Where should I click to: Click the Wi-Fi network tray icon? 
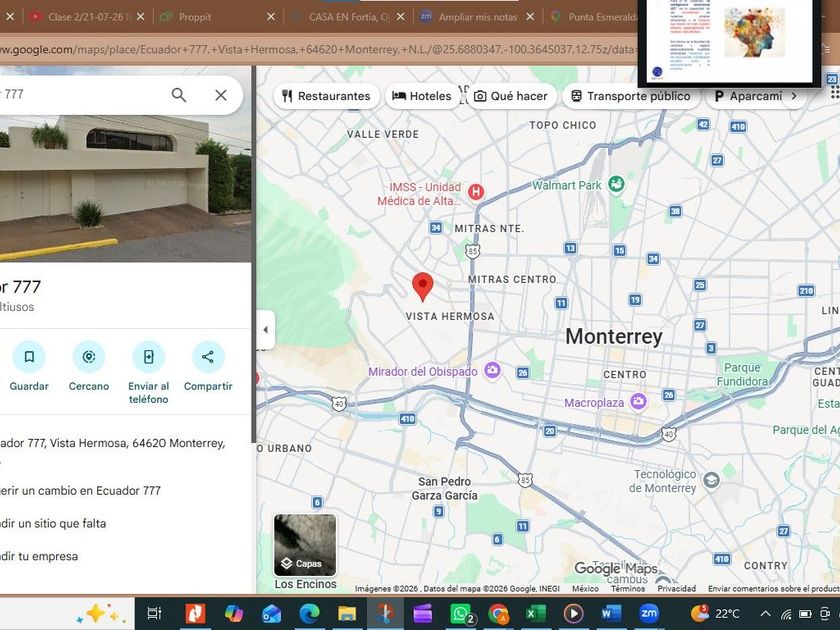pyautogui.click(x=786, y=614)
